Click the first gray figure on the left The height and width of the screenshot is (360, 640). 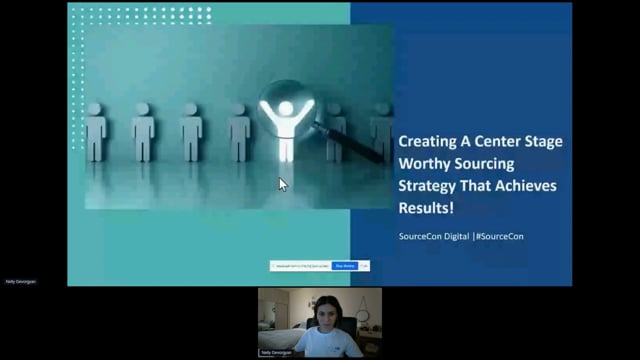click(96, 132)
